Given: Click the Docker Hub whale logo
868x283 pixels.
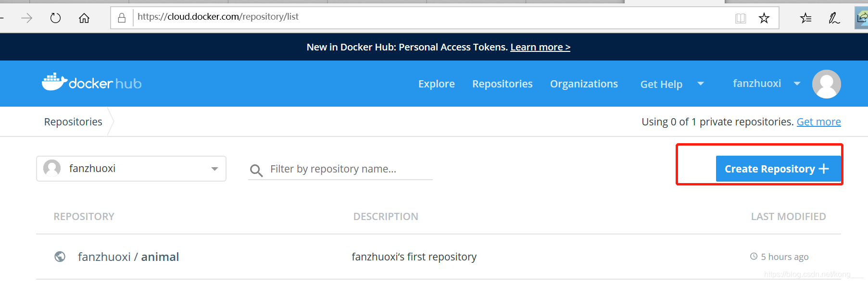Looking at the screenshot, I should pos(92,83).
